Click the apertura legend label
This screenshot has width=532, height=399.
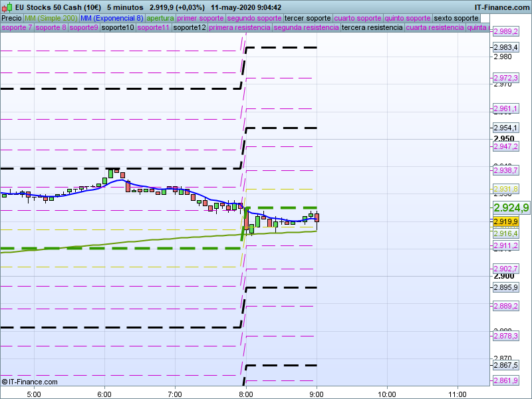coord(160,18)
